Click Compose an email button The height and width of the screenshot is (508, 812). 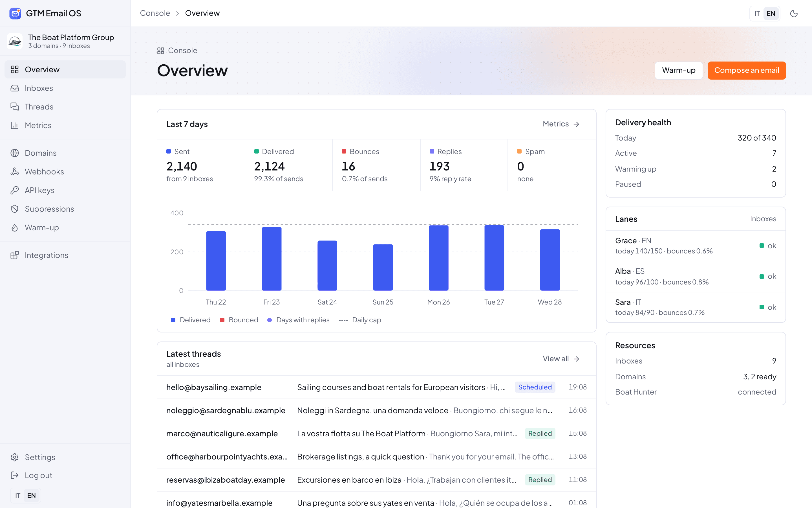(x=747, y=70)
